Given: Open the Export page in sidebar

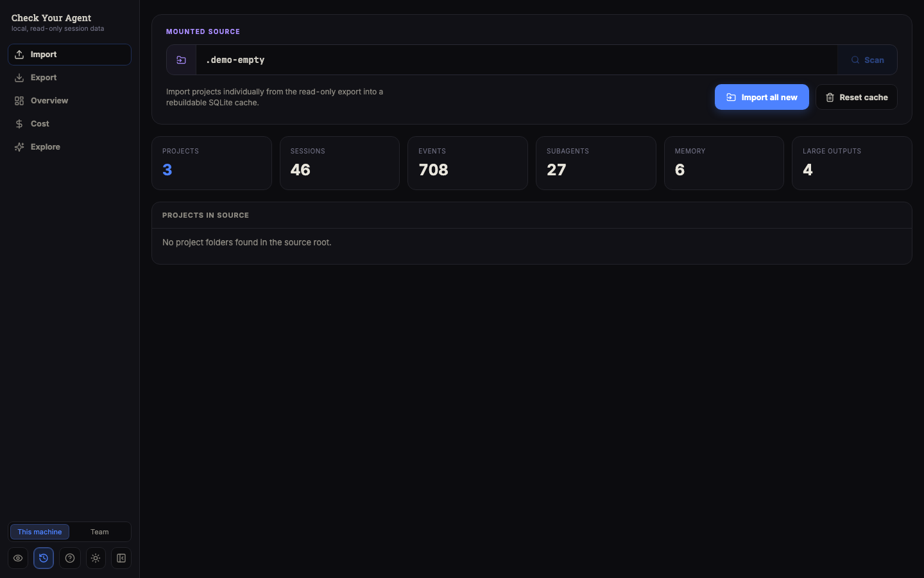Looking at the screenshot, I should [x=69, y=78].
